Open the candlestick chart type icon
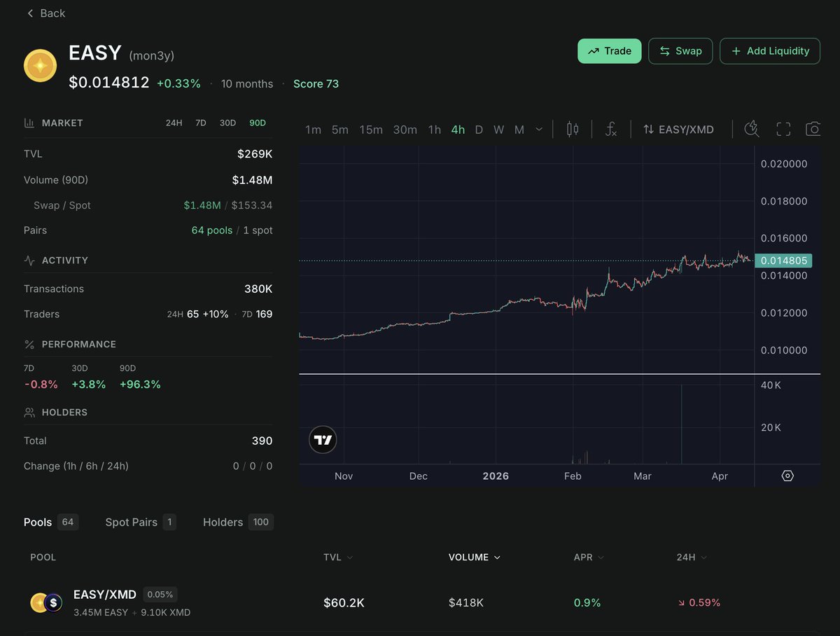 [573, 129]
